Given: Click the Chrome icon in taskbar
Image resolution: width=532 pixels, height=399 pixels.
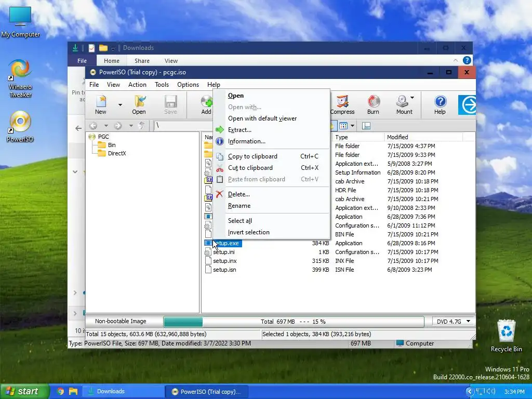Looking at the screenshot, I should [60, 391].
